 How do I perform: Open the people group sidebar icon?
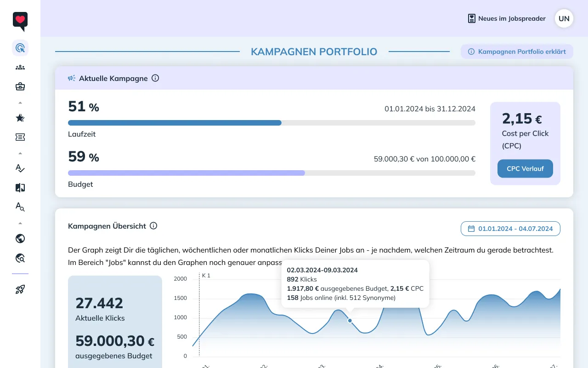pos(20,67)
